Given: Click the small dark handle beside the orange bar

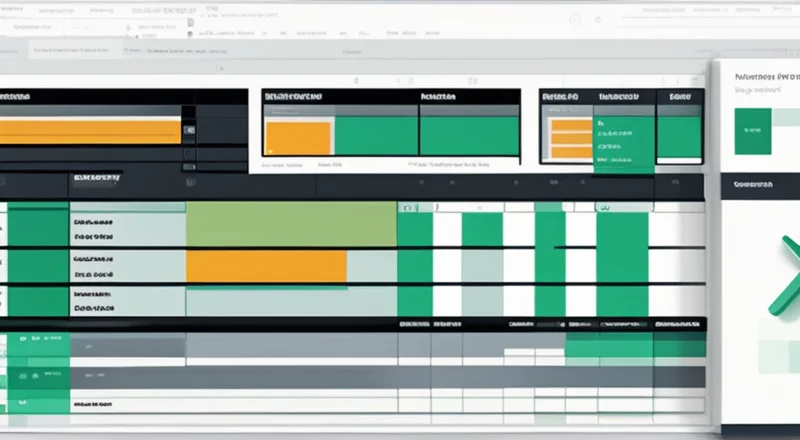Looking at the screenshot, I should [187, 129].
